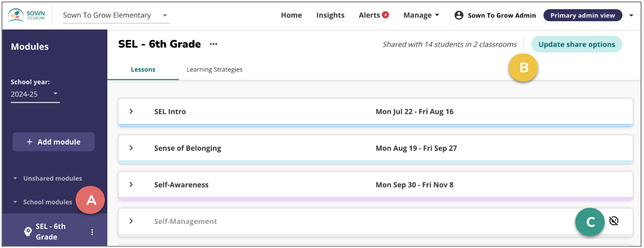Open the Insights navigation item
This screenshot has height=248, width=644.
click(x=330, y=15)
